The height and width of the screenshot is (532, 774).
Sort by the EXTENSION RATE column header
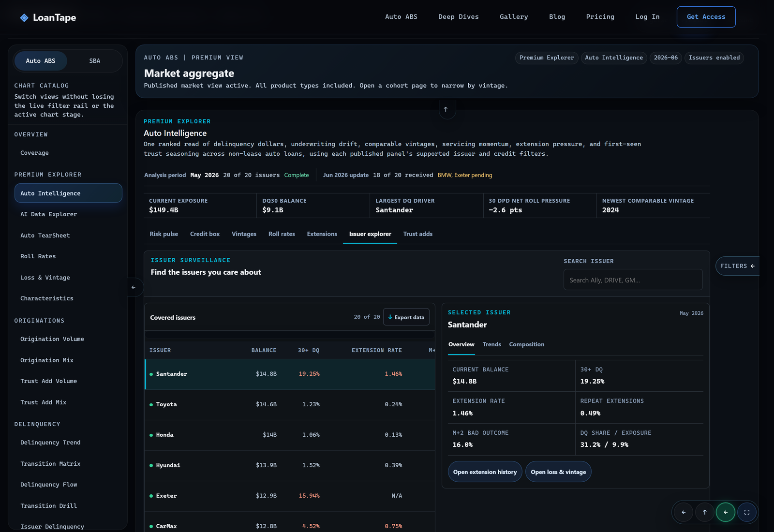point(376,351)
